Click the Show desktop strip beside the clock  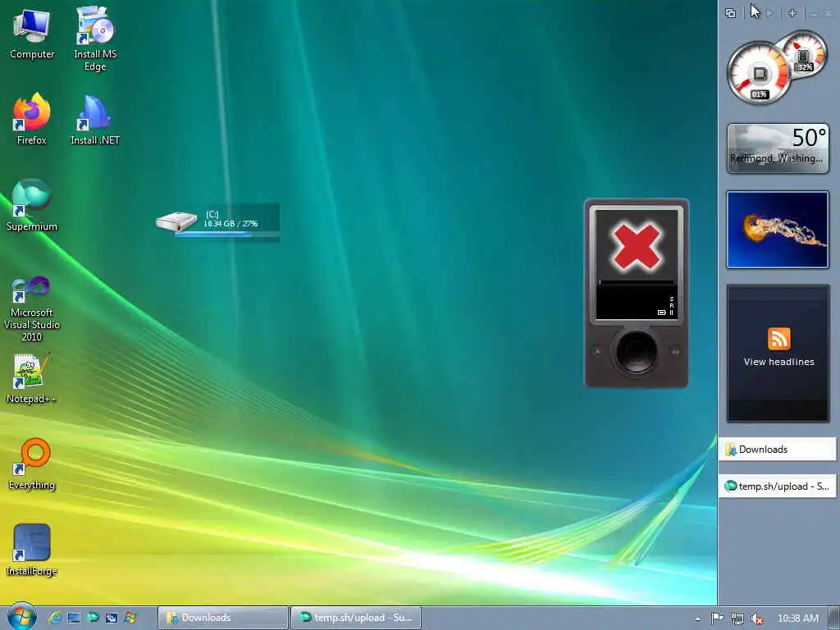click(x=834, y=618)
